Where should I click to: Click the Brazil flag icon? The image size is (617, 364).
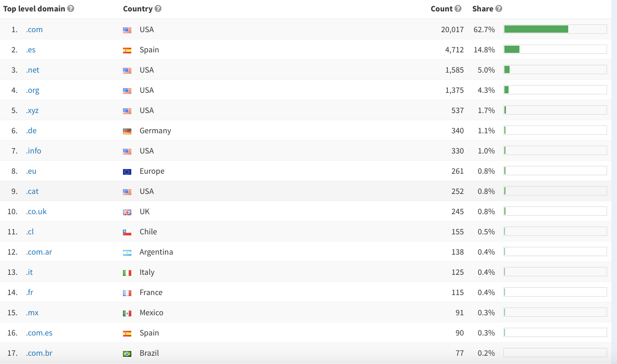pyautogui.click(x=127, y=354)
